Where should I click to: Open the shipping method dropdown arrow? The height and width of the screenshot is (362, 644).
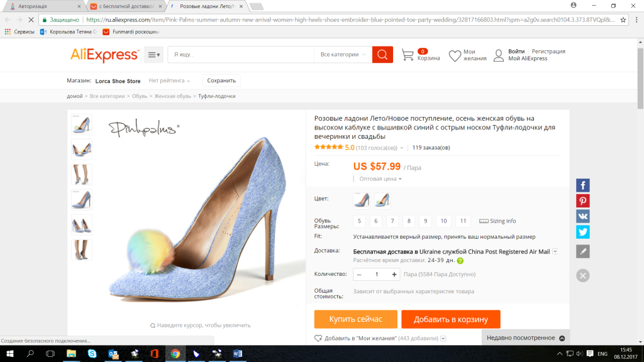point(555,251)
